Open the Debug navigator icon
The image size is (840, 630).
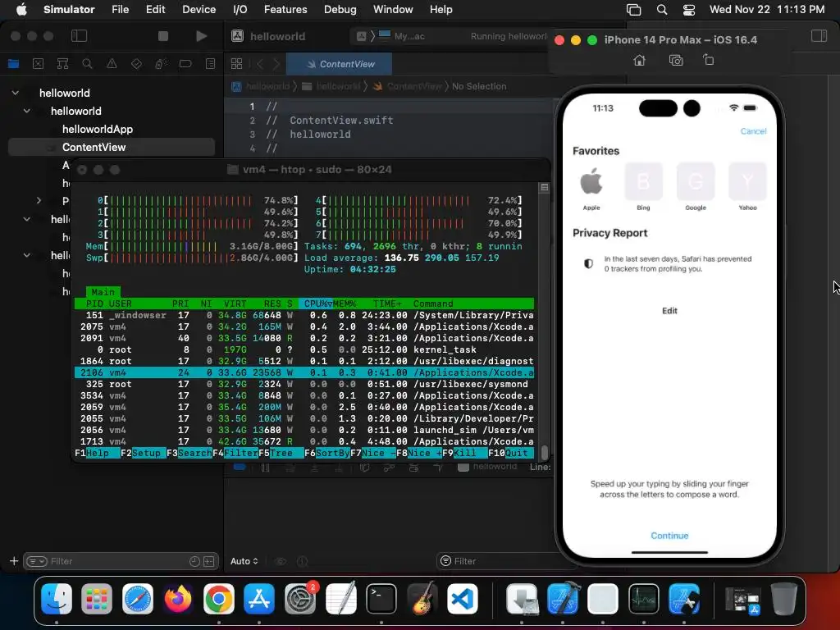tap(161, 64)
